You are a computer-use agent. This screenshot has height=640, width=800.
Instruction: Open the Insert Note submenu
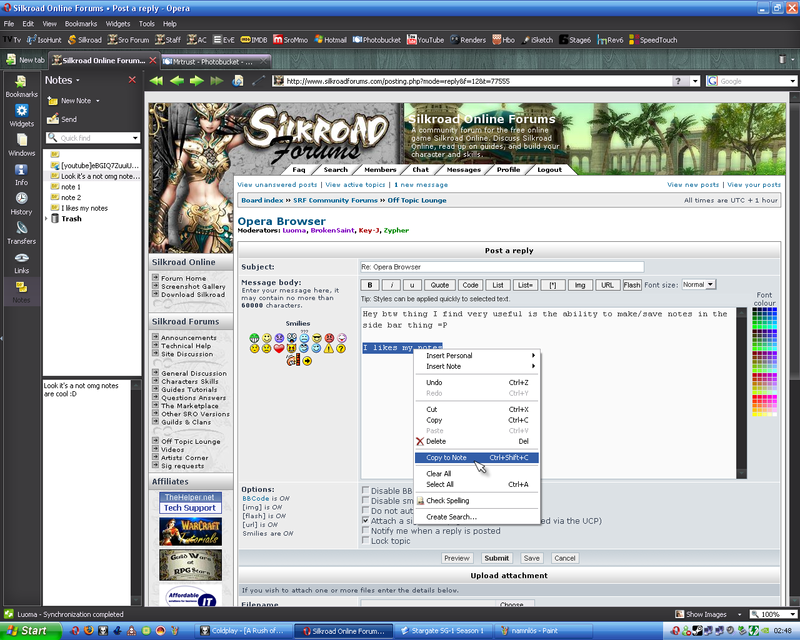pos(477,366)
